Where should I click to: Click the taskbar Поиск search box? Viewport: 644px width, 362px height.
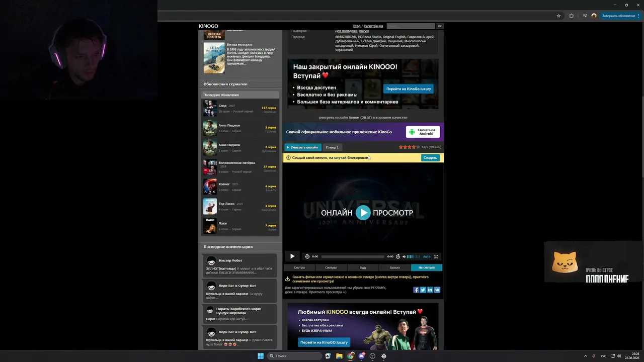tap(294, 356)
